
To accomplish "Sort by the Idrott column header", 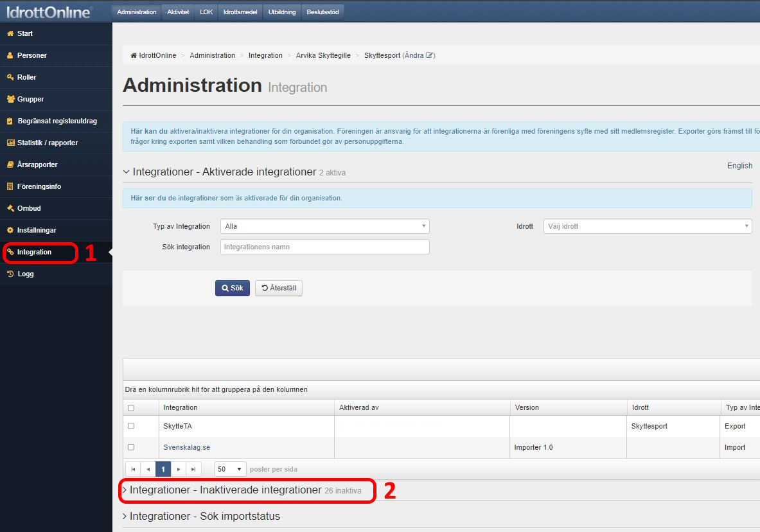I will point(674,407).
